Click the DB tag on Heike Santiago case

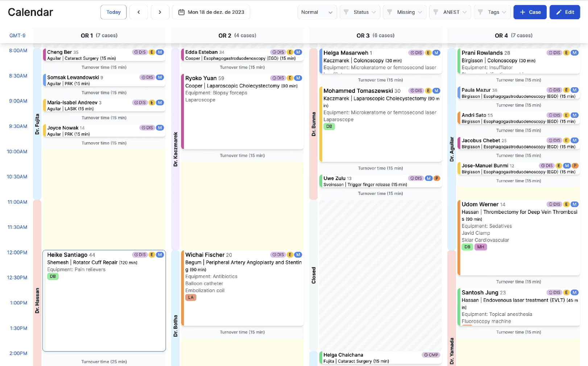tap(53, 276)
